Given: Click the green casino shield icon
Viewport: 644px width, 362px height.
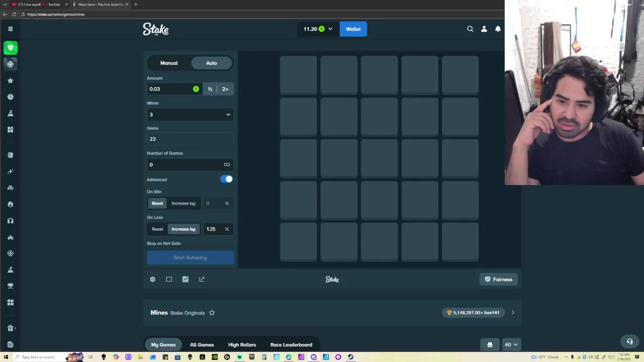Looking at the screenshot, I should (x=10, y=48).
